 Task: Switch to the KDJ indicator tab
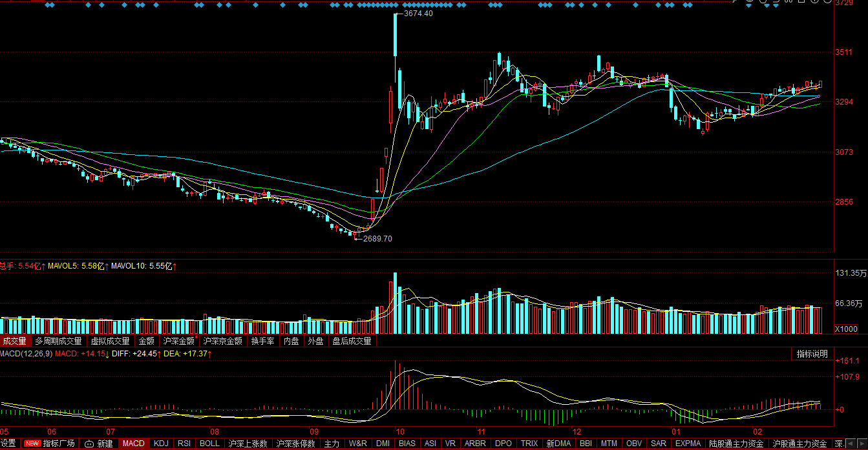[161, 444]
